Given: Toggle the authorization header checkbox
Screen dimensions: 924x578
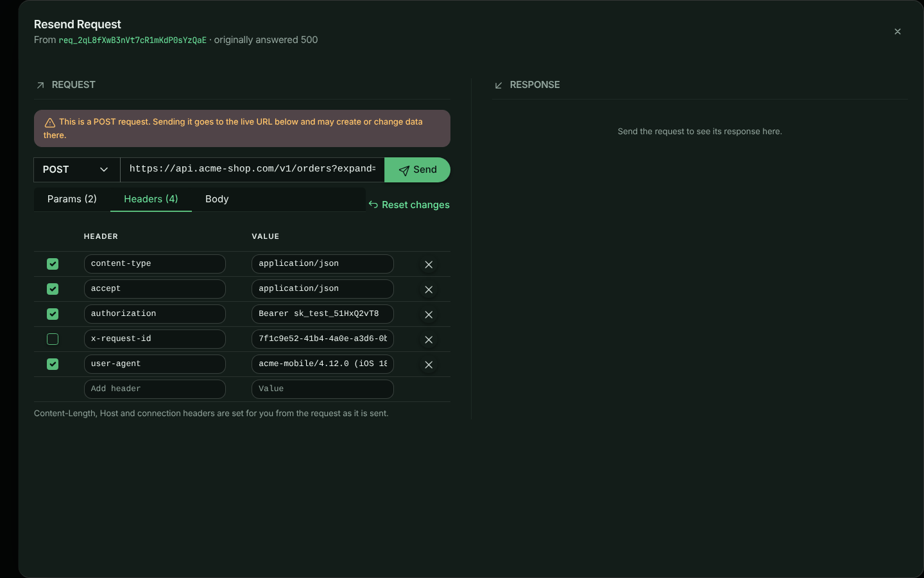Looking at the screenshot, I should click(53, 314).
